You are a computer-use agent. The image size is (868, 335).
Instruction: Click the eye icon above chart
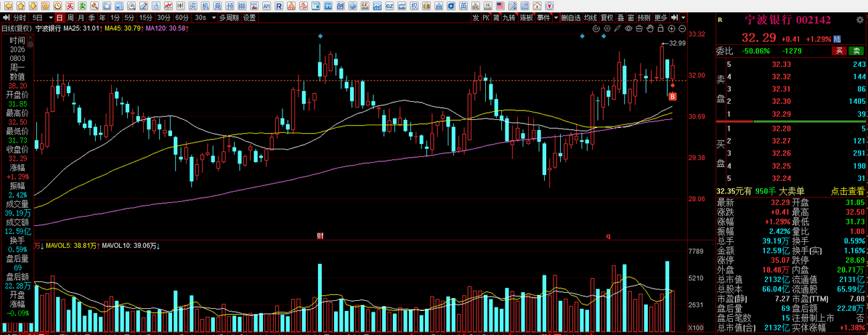tap(628, 28)
